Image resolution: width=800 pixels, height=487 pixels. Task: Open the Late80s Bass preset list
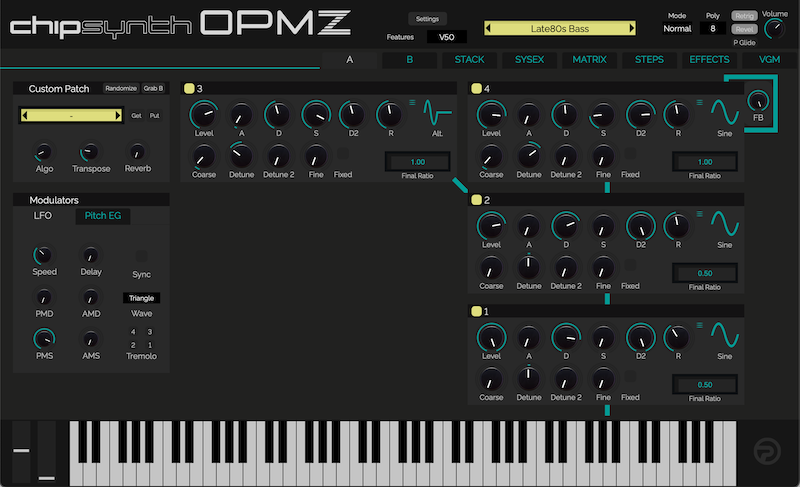coord(560,28)
